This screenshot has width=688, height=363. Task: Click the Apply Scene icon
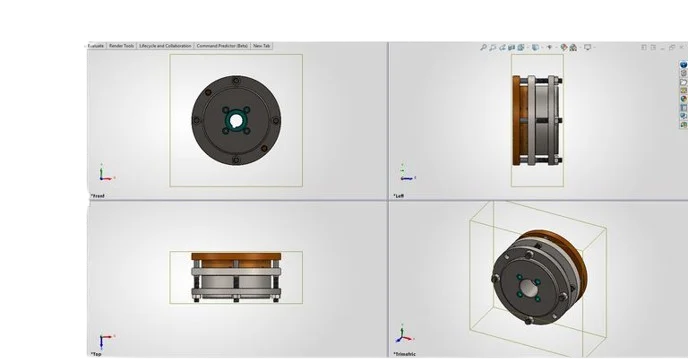click(573, 47)
